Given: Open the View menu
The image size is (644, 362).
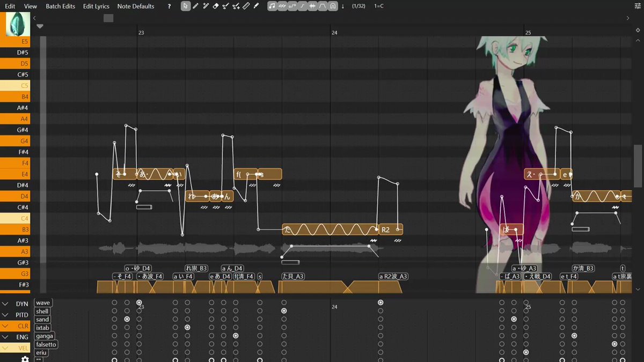Looking at the screenshot, I should pyautogui.click(x=31, y=6).
